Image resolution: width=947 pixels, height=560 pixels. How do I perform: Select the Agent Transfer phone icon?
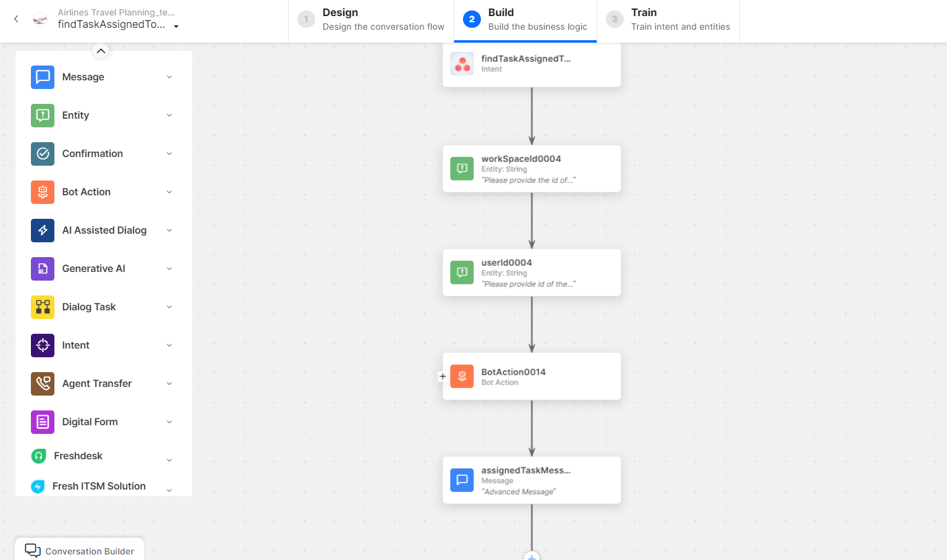pos(43,384)
